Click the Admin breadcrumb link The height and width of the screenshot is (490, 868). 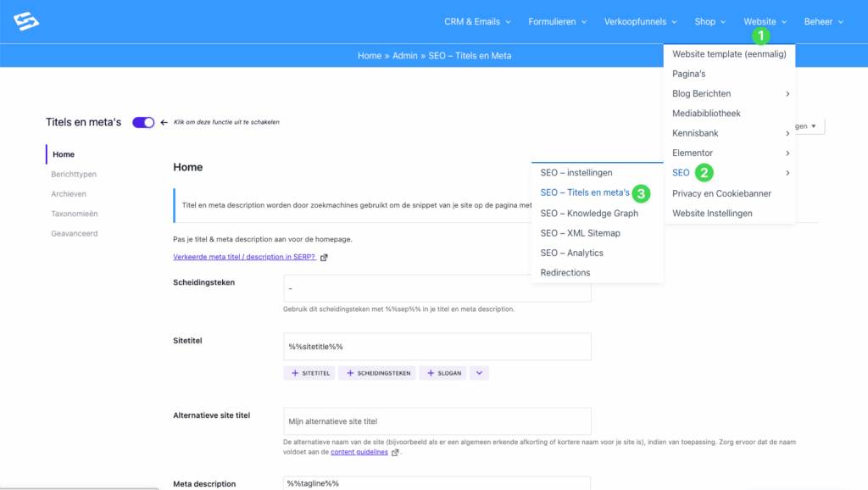pyautogui.click(x=404, y=55)
